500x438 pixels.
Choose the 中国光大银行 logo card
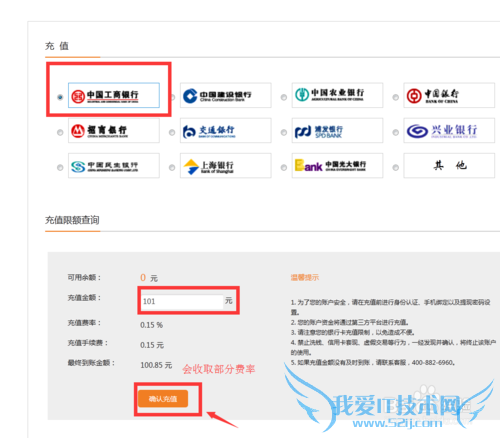tap(337, 165)
